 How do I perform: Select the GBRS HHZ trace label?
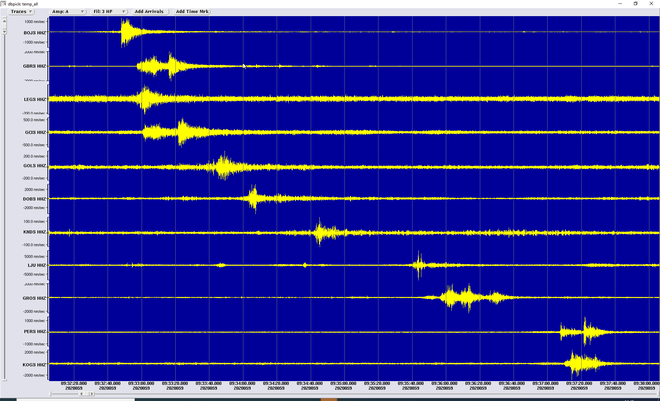[35, 66]
